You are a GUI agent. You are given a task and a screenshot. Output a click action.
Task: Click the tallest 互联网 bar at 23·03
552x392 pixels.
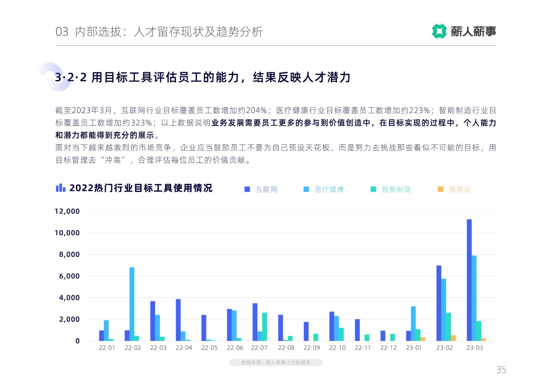(x=469, y=280)
